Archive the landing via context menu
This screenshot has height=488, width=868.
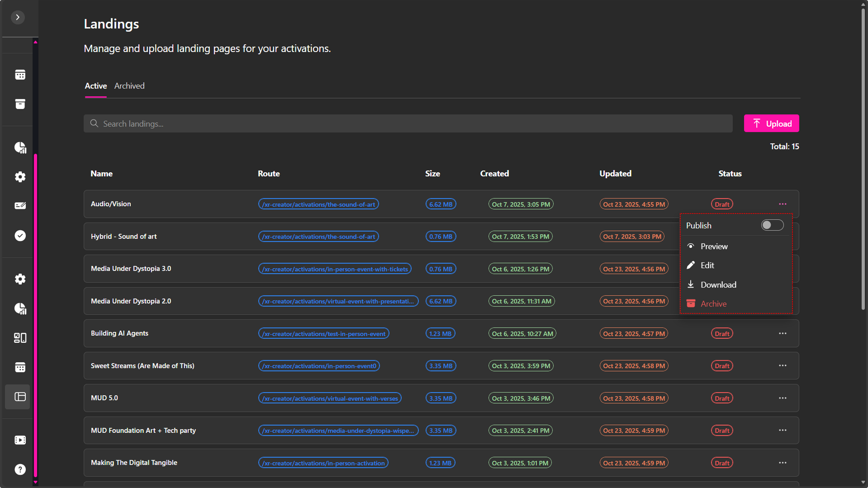[x=713, y=304]
